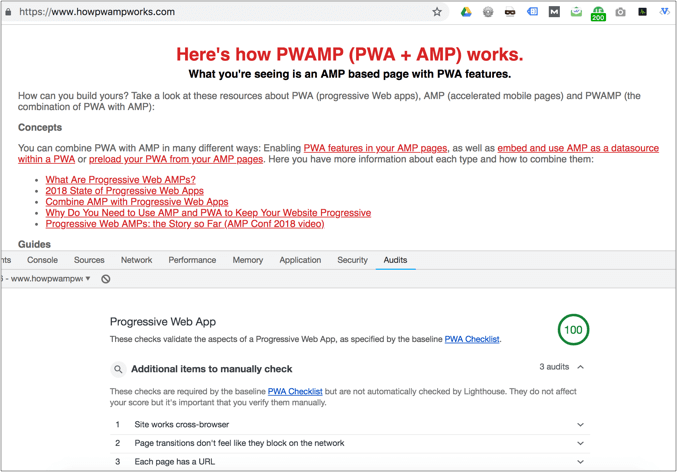The image size is (677, 472).
Task: Click Site works cross-browser text
Action: click(x=182, y=424)
